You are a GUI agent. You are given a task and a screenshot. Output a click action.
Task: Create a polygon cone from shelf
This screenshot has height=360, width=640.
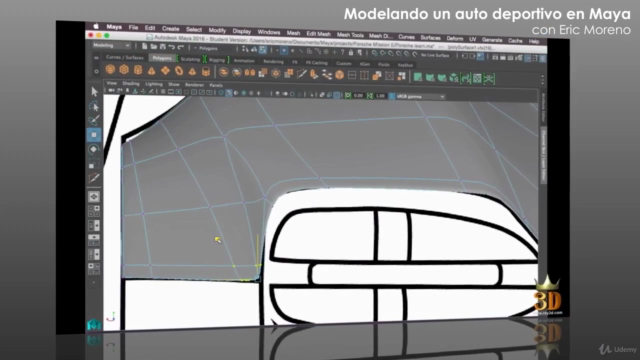click(x=151, y=71)
